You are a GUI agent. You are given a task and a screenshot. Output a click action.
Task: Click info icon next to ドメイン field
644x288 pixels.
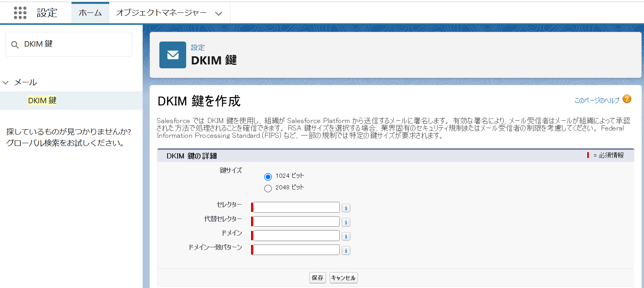pyautogui.click(x=346, y=236)
